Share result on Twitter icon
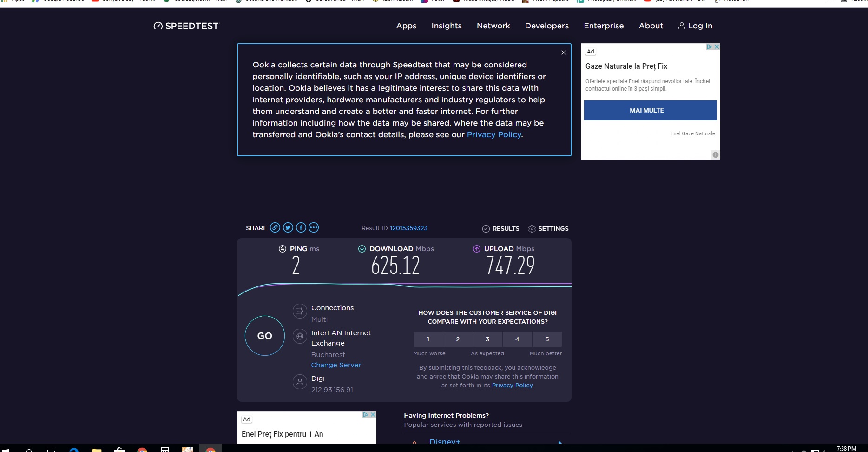 point(288,227)
